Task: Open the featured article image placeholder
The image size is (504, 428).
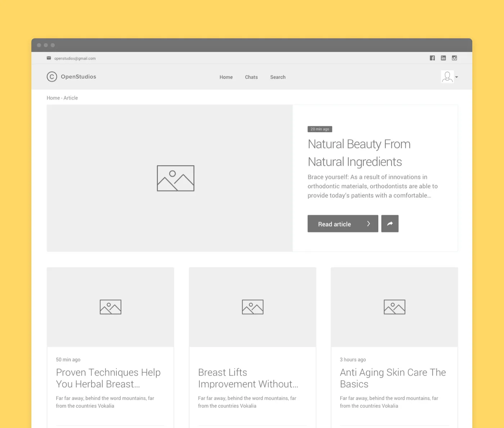Action: 170,178
